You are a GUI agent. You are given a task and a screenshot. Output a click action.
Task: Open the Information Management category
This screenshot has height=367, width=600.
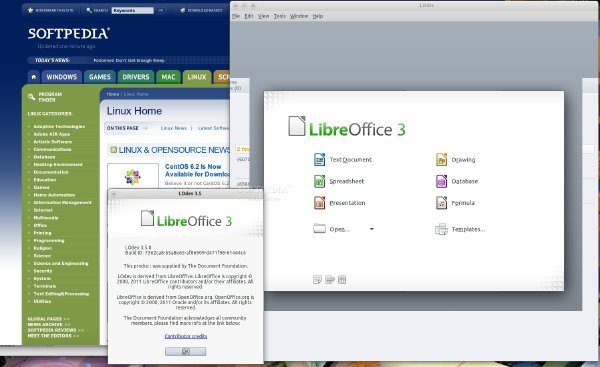click(62, 202)
